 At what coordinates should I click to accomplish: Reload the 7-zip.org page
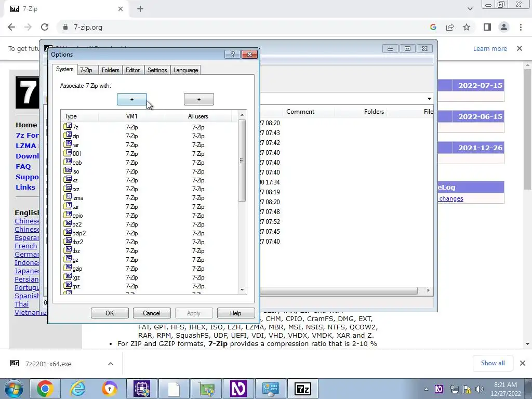tap(45, 27)
